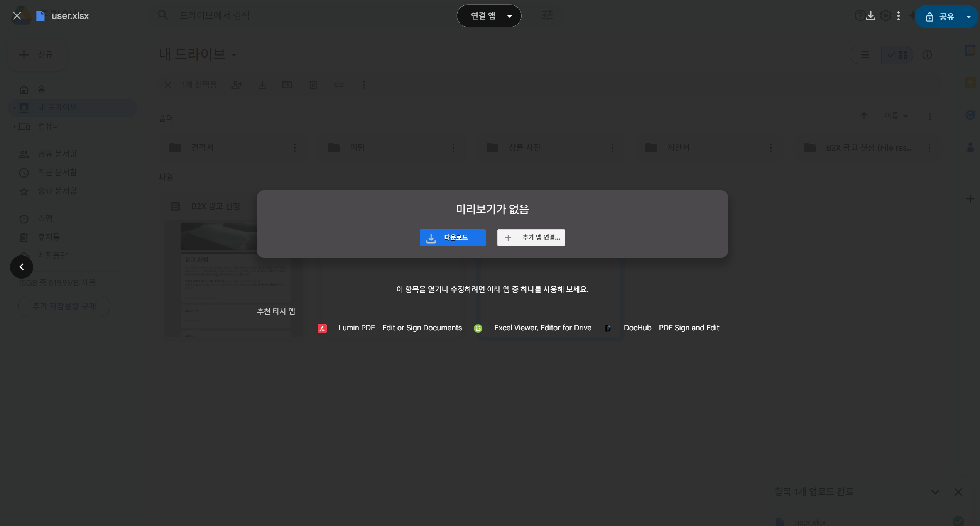Open the 상품 사진 folder three-dot menu
This screenshot has height=526, width=980.
pyautogui.click(x=612, y=148)
